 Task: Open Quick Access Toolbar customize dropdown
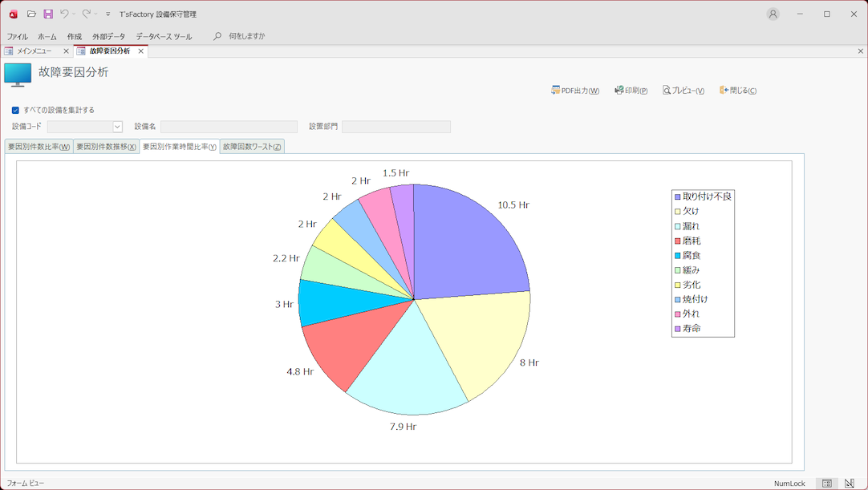click(x=108, y=14)
